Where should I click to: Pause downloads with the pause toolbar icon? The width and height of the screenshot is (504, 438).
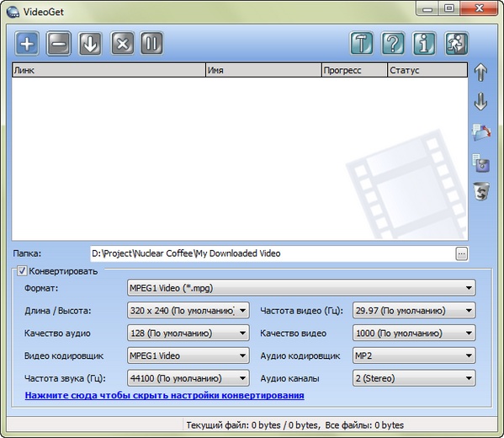(151, 44)
